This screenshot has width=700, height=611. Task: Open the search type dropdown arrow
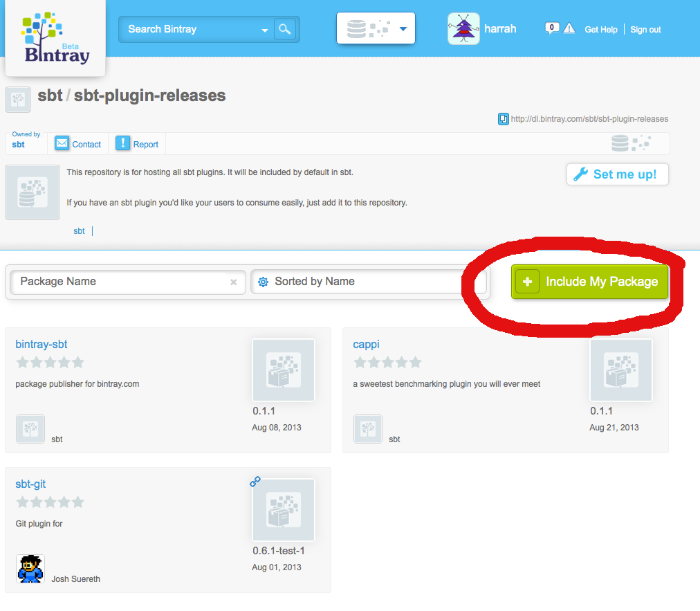265,30
